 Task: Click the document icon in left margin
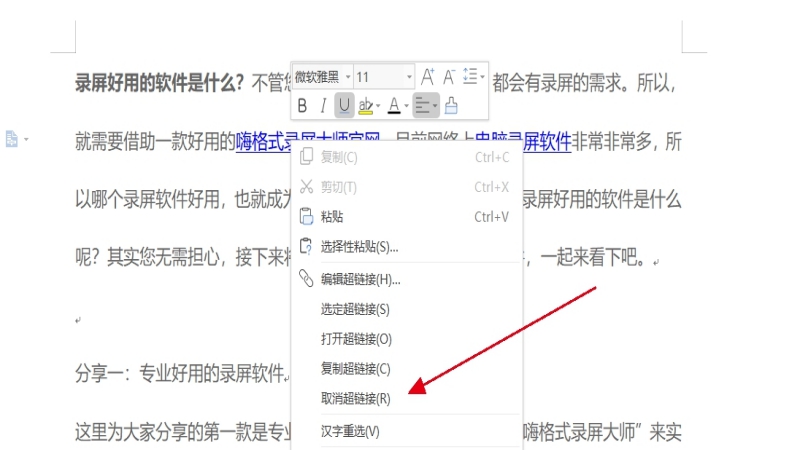[12, 138]
